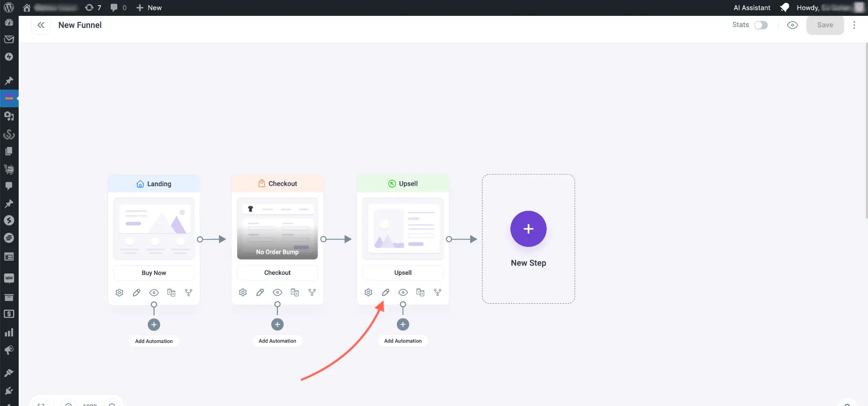
Task: Edit the Checkout step with pencil icon
Action: tap(260, 292)
